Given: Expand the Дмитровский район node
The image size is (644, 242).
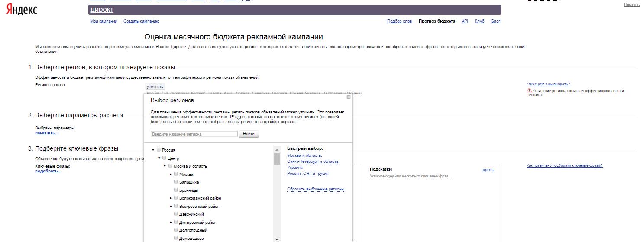Looking at the screenshot, I should 171,223.
